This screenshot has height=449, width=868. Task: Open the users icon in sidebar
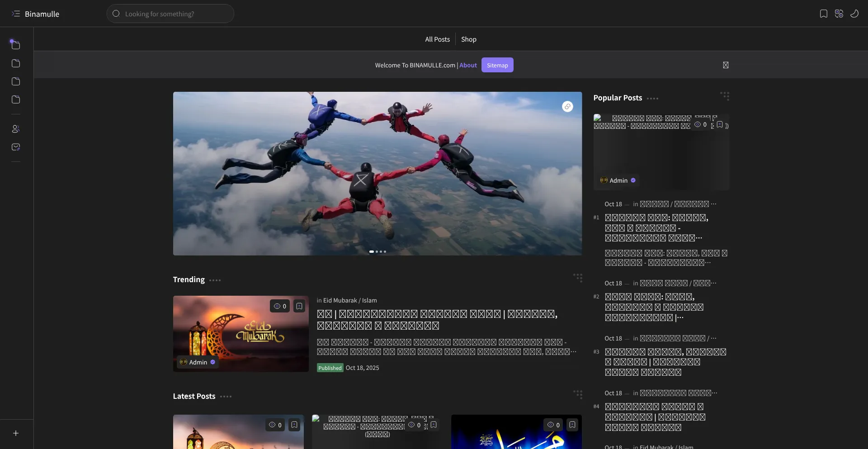(16, 129)
